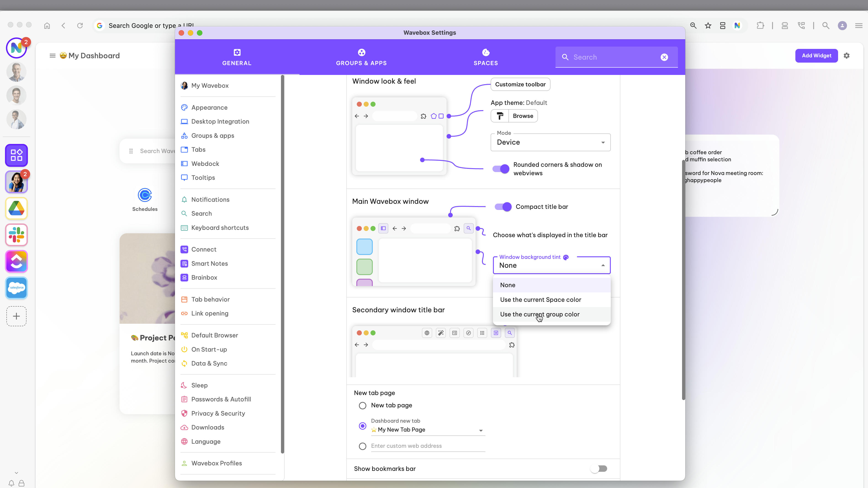Image resolution: width=868 pixels, height=488 pixels.
Task: Open the profile avatar icon in toolbar
Action: tap(842, 26)
